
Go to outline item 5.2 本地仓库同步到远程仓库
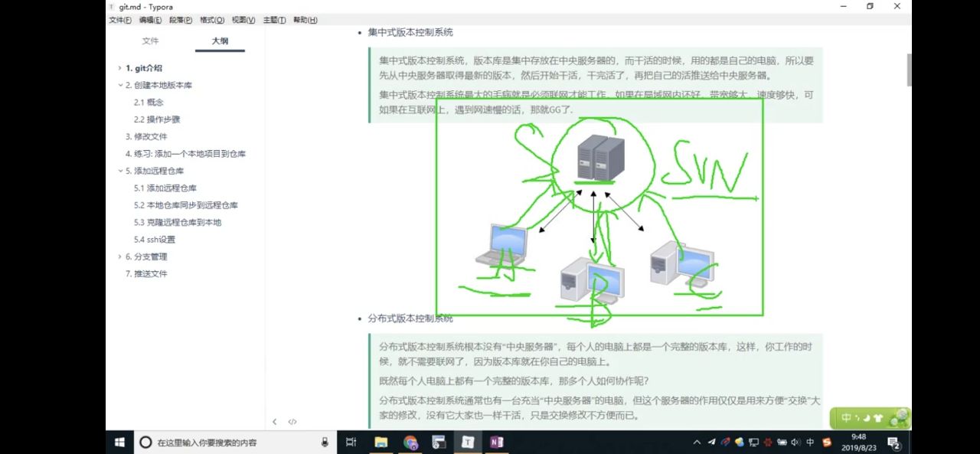[x=186, y=205]
